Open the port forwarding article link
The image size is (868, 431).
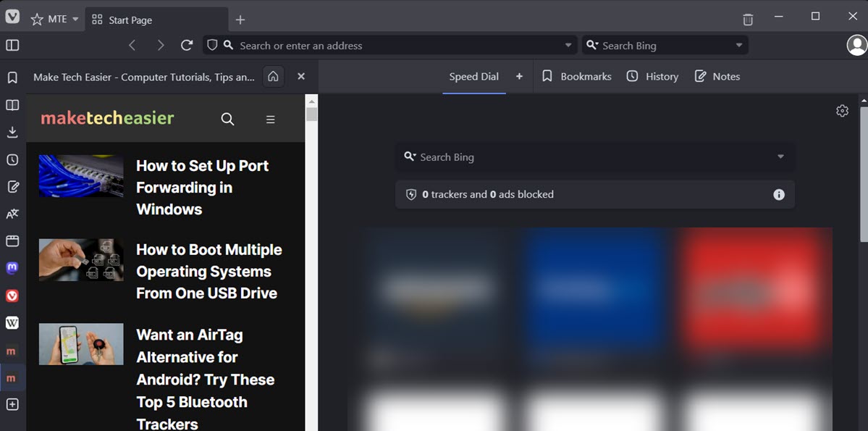pyautogui.click(x=202, y=187)
